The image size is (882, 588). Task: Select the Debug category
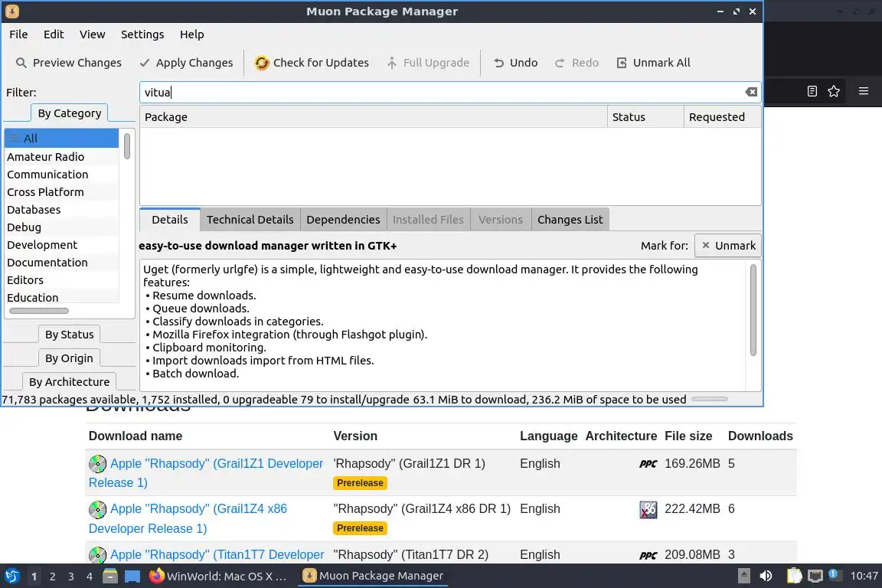coord(62,227)
